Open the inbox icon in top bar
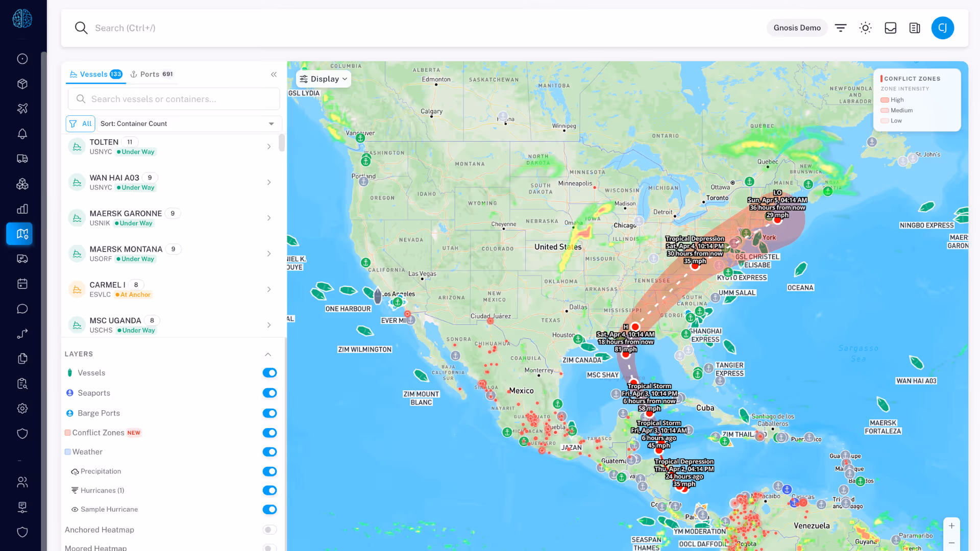 (890, 28)
